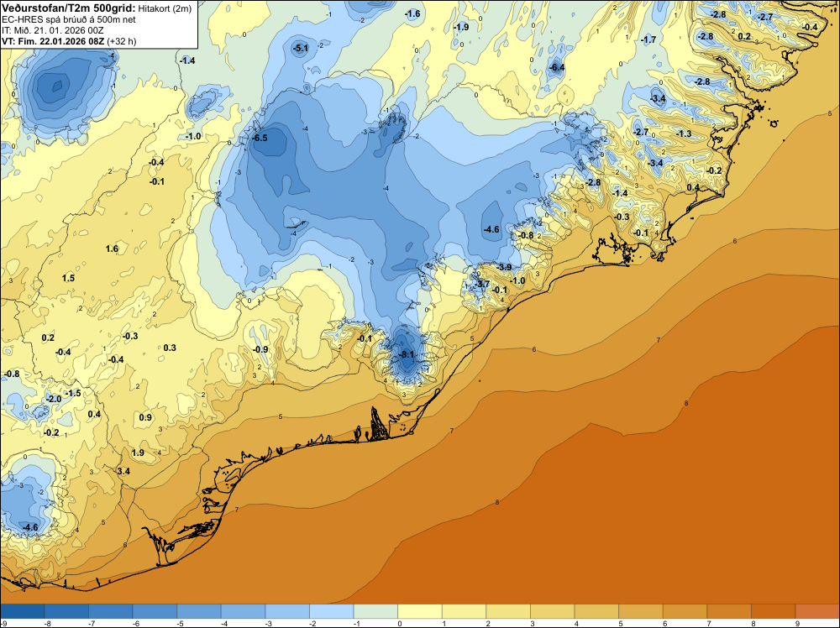Click the legend tick label 0

coord(400,623)
